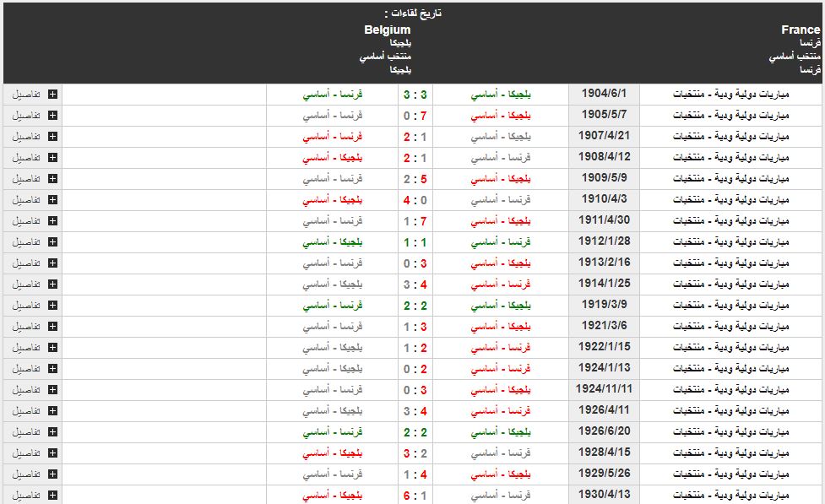825x504 pixels.
Task: Open the تفاصيل link for the 1921/3/6 match
Action: [26, 326]
